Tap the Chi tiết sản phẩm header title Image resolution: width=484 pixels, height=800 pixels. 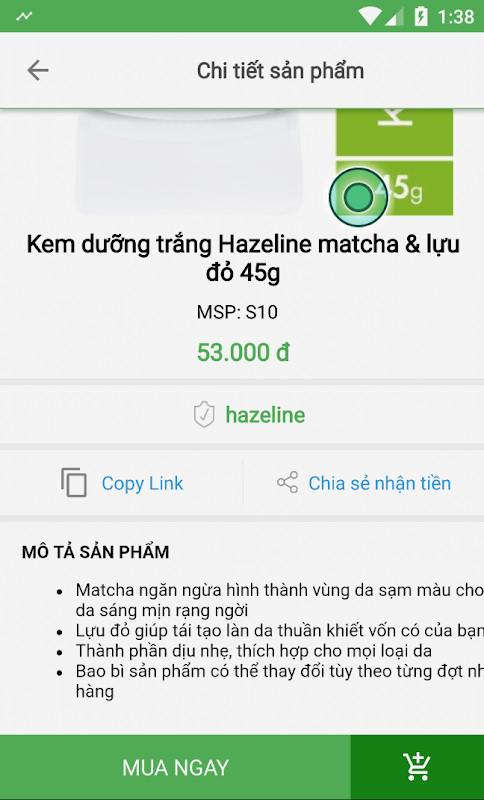pyautogui.click(x=281, y=71)
